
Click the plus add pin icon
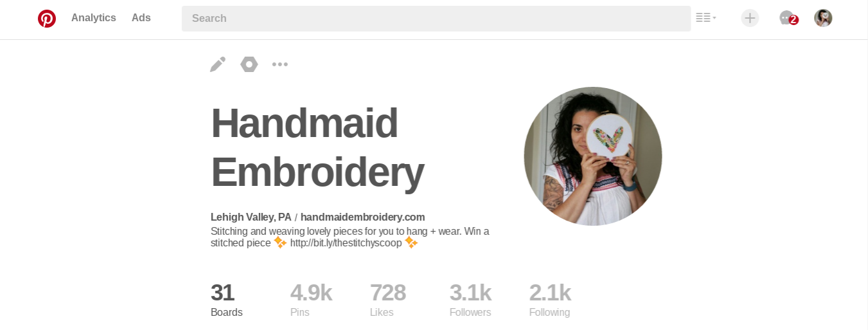click(750, 18)
